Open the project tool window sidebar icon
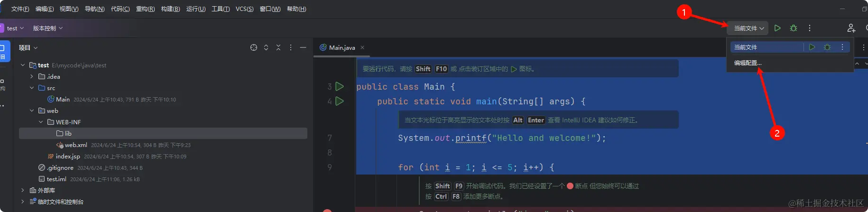This screenshot has width=868, height=212. click(3, 51)
